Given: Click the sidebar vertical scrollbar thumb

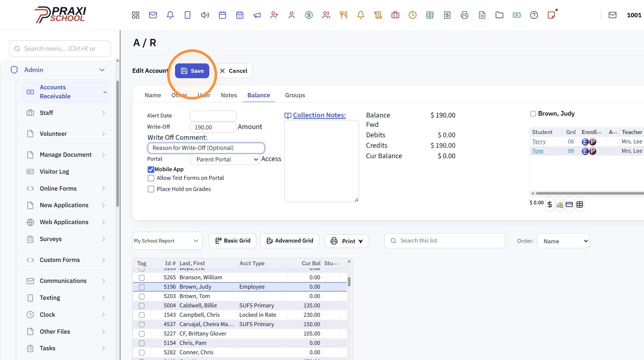Looking at the screenshot, I should [x=117, y=144].
